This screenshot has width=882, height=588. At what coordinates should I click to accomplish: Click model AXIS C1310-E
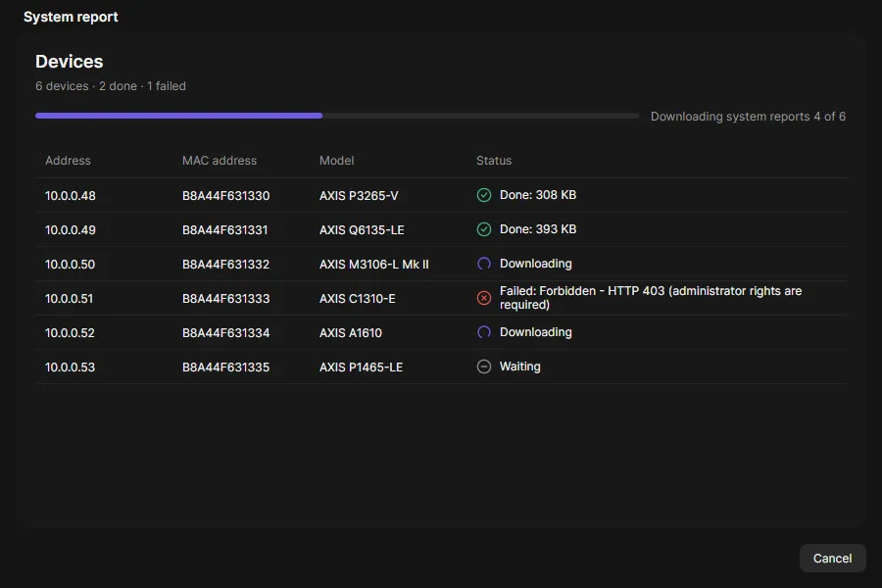pos(357,299)
